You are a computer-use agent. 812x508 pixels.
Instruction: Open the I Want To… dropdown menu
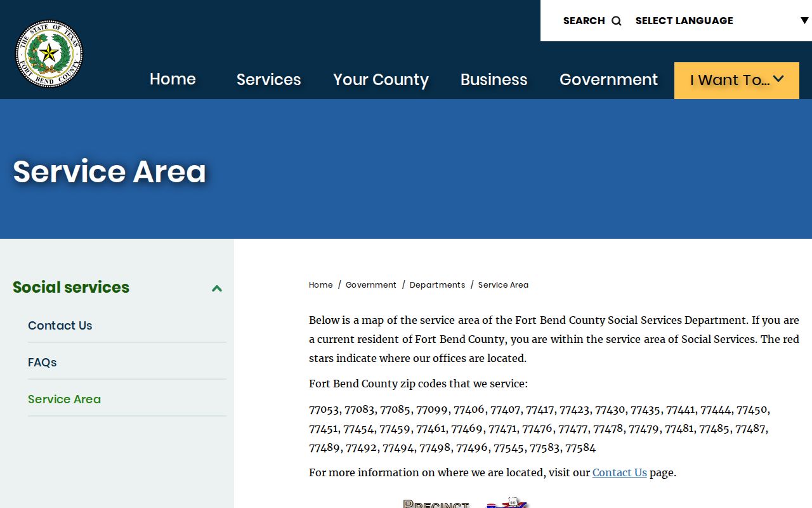tap(737, 80)
